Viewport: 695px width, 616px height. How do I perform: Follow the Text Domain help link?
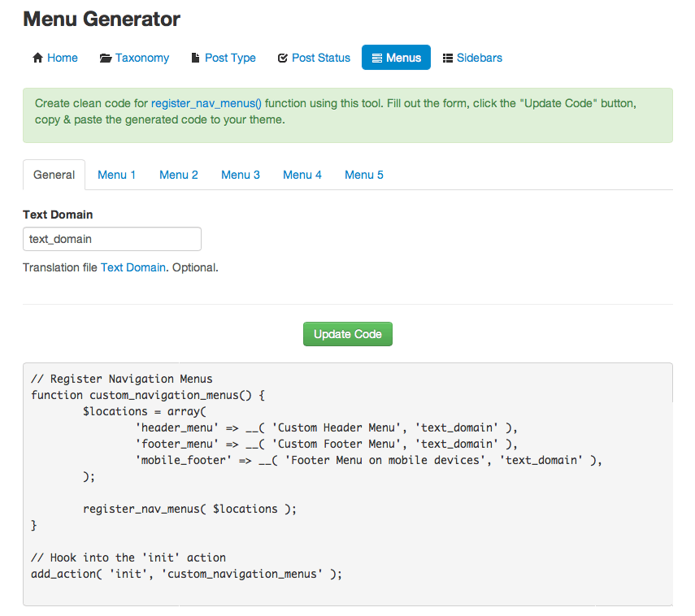(133, 267)
